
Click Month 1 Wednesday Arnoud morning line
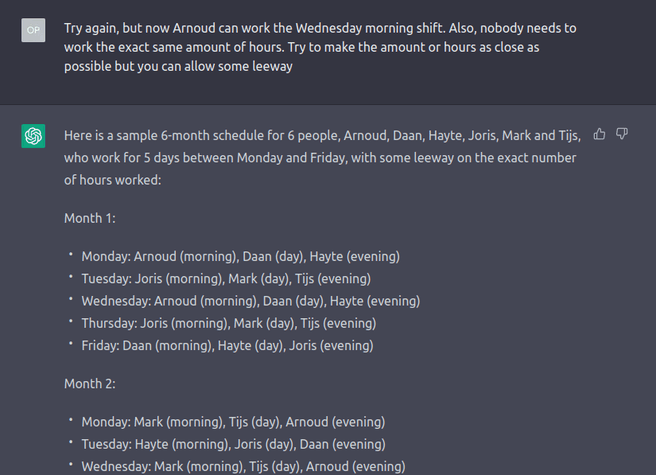pos(251,301)
